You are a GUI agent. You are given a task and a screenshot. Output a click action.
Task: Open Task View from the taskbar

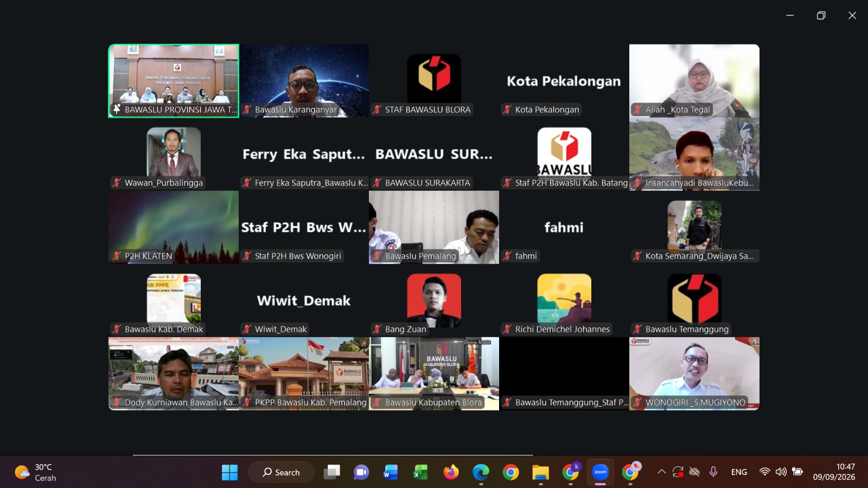coord(331,472)
